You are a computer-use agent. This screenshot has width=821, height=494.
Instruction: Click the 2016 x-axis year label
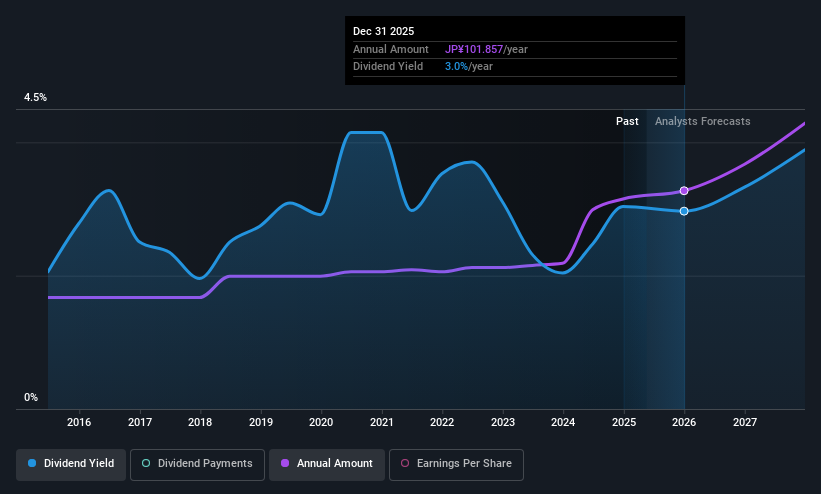(x=79, y=422)
